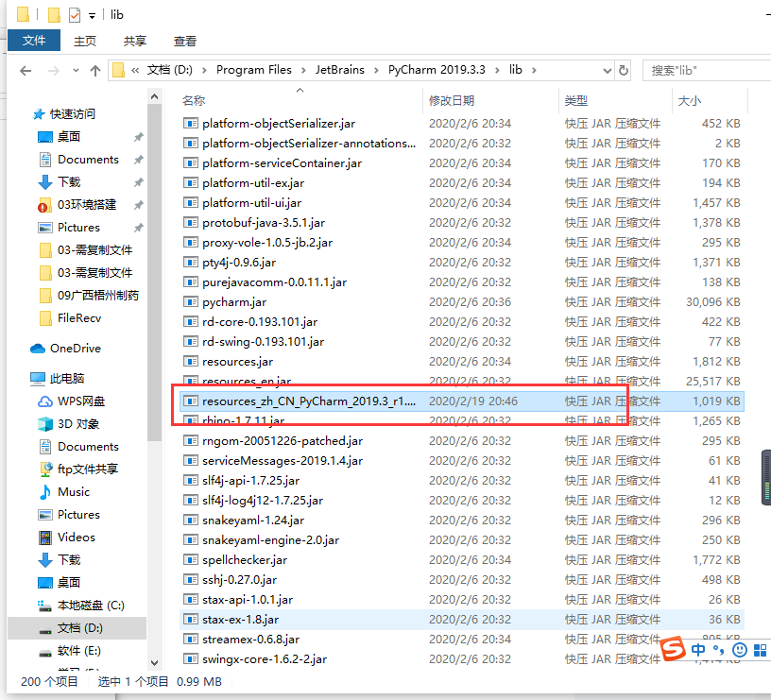
Task: Open 03环境搭建 pinned folder
Action: 87,204
